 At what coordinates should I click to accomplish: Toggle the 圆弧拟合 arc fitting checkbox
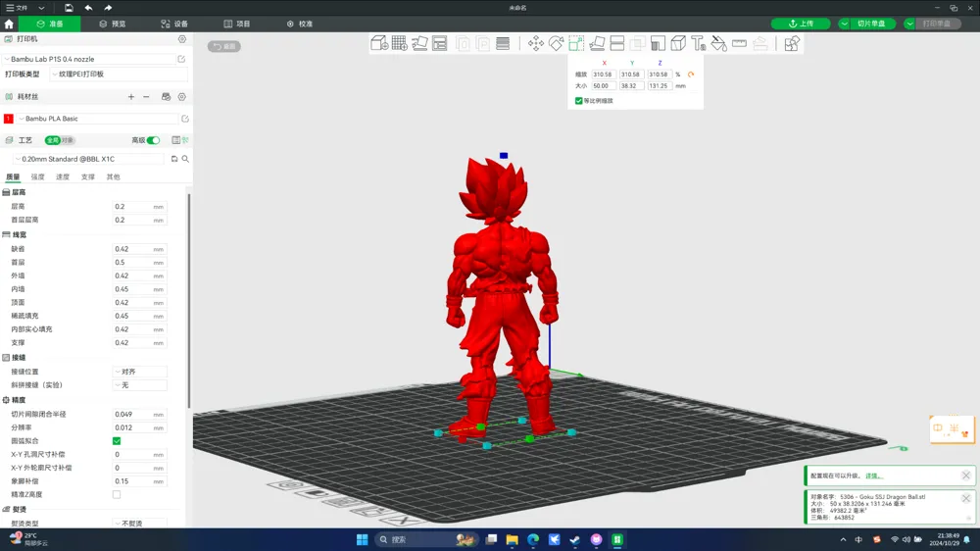[117, 441]
